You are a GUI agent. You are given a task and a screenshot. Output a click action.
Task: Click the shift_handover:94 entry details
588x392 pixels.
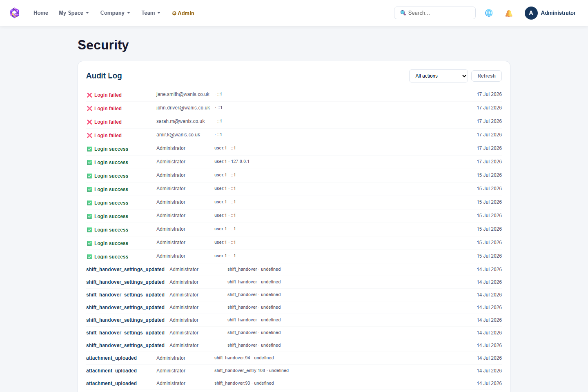(244, 358)
